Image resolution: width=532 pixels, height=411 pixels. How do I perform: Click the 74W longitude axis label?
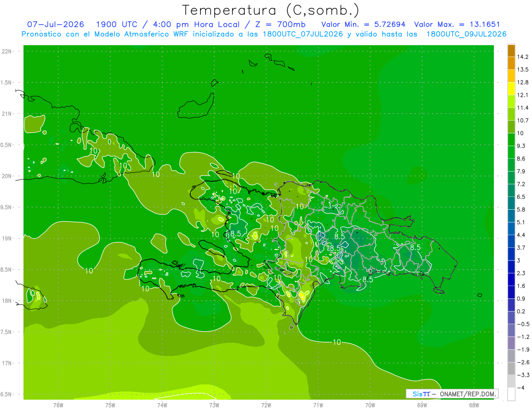pos(162,405)
